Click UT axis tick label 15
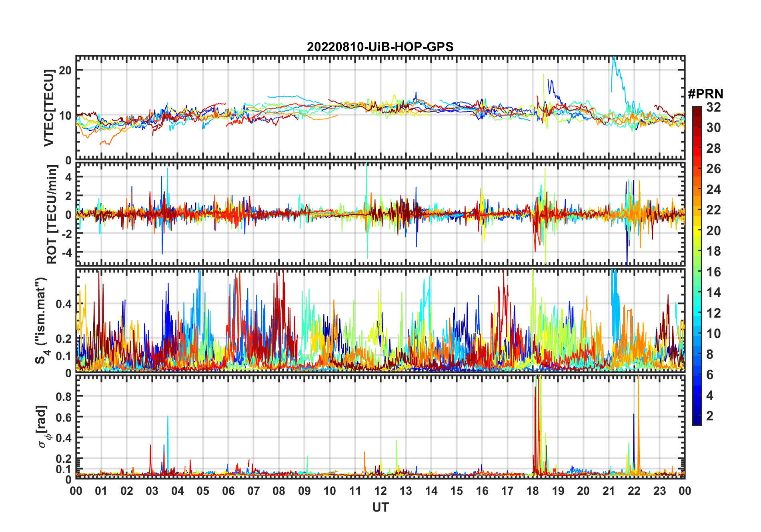Viewport: 761px width, 532px height. [457, 491]
